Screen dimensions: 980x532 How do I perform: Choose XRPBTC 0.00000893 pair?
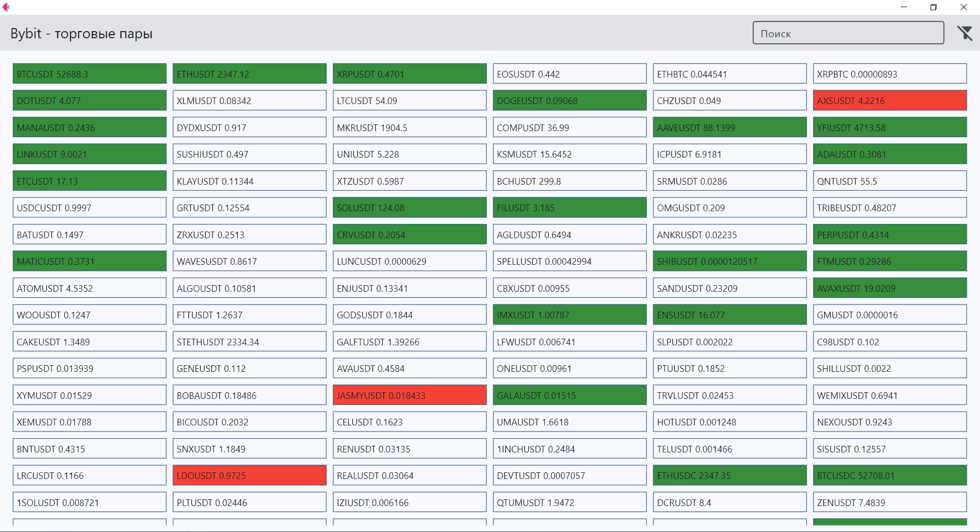pos(890,73)
